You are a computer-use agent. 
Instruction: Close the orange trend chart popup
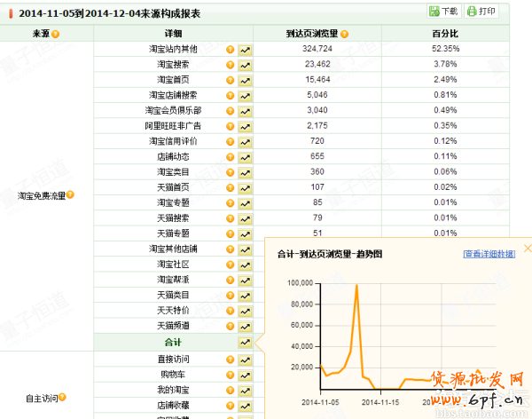(x=528, y=249)
